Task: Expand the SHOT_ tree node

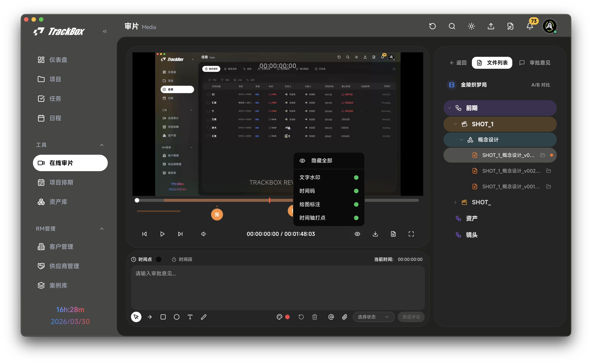Action: 455,202
